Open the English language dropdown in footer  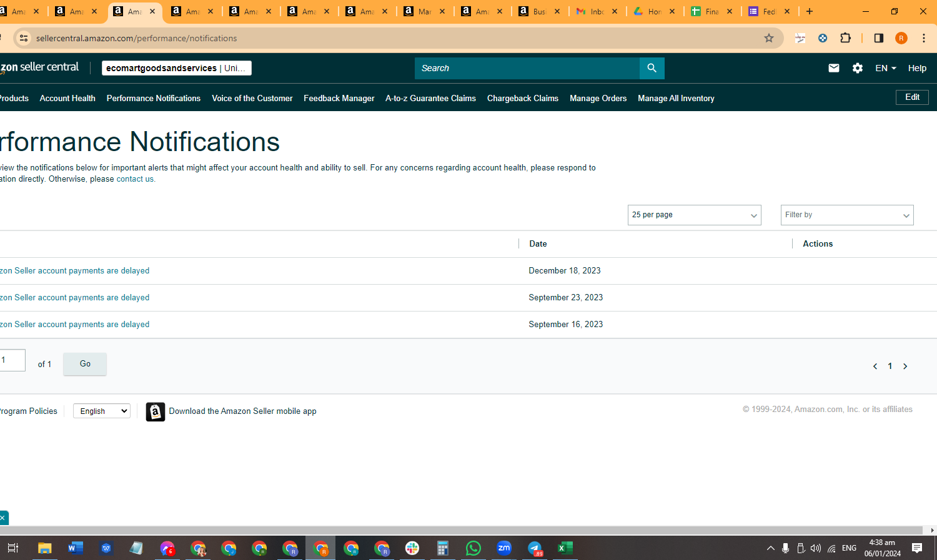102,411
